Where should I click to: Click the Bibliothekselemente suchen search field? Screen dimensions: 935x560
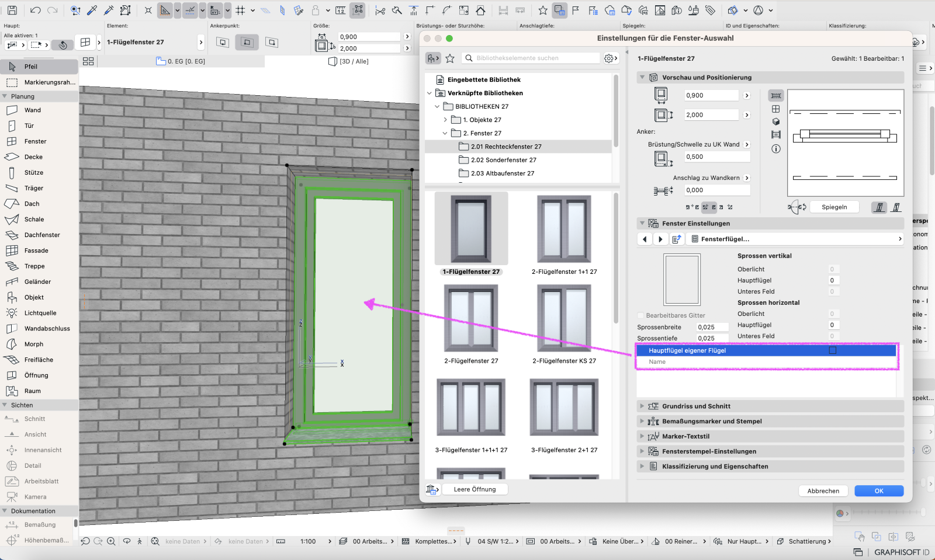point(531,58)
